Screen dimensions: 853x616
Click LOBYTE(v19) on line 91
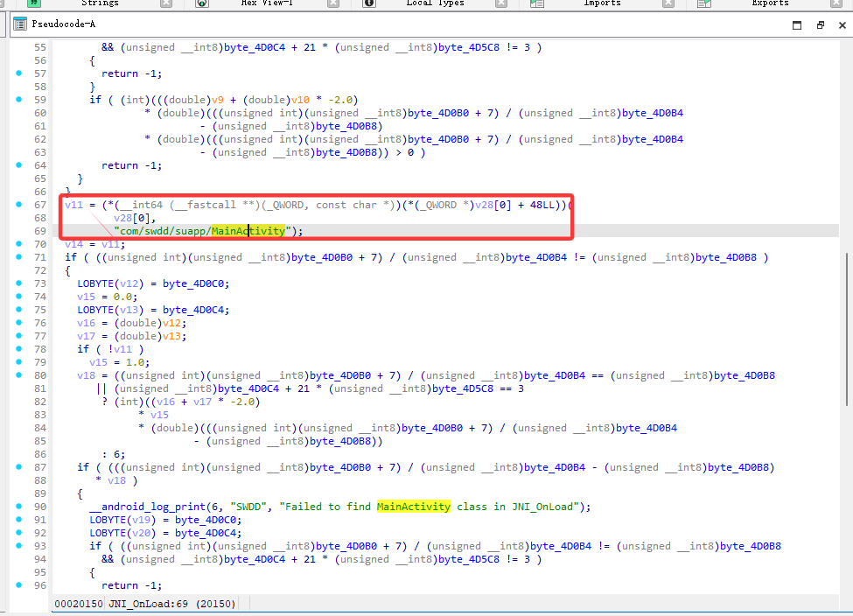(x=123, y=520)
